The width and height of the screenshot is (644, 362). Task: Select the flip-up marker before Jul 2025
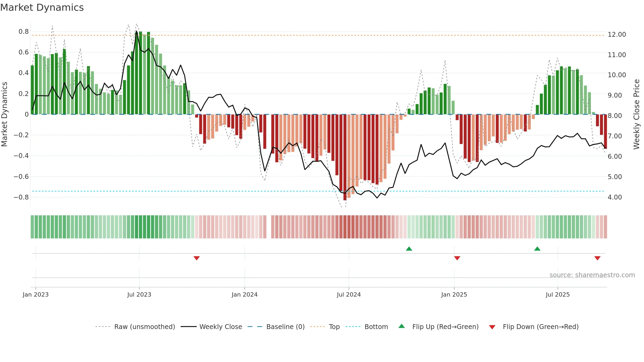coord(537,249)
